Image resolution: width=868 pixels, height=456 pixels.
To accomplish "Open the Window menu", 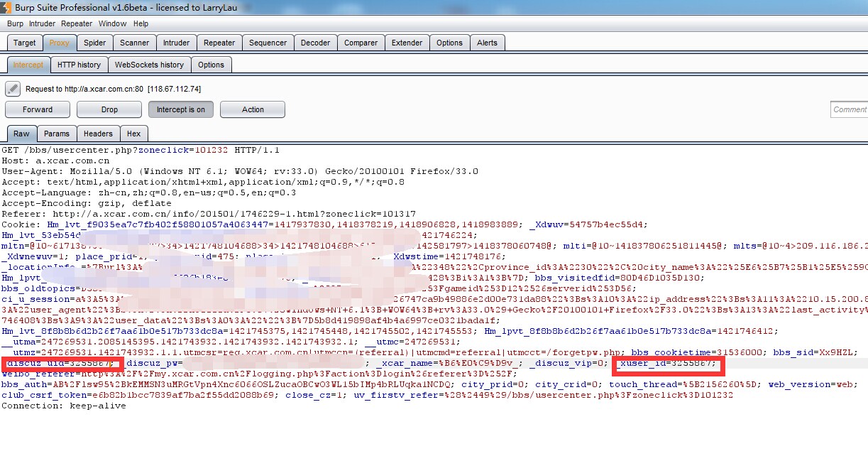I will pyautogui.click(x=113, y=23).
